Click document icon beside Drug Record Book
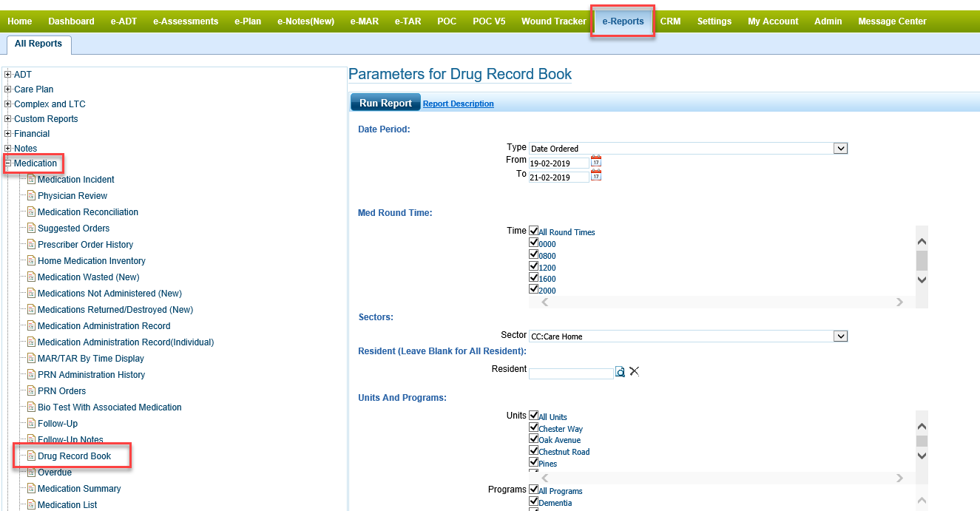 click(31, 456)
